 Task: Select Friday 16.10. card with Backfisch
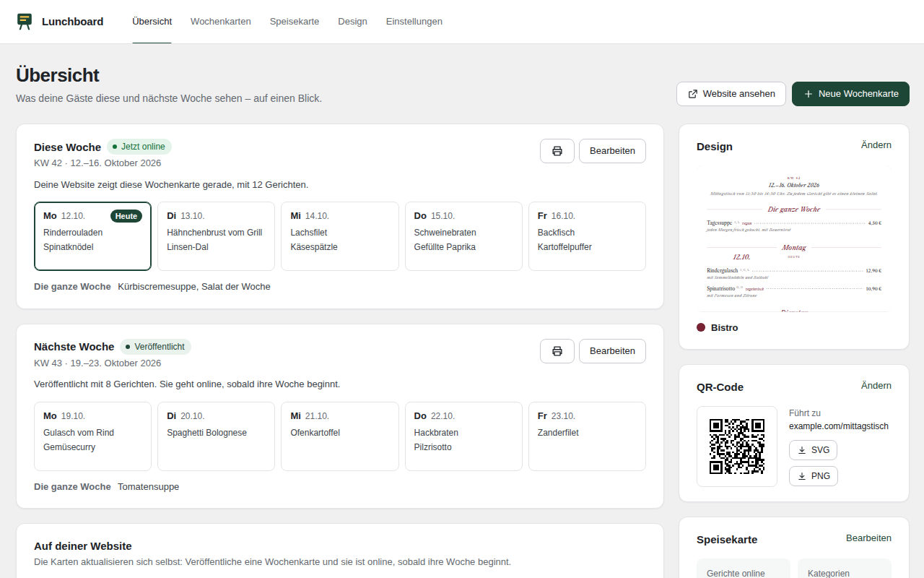pos(587,236)
